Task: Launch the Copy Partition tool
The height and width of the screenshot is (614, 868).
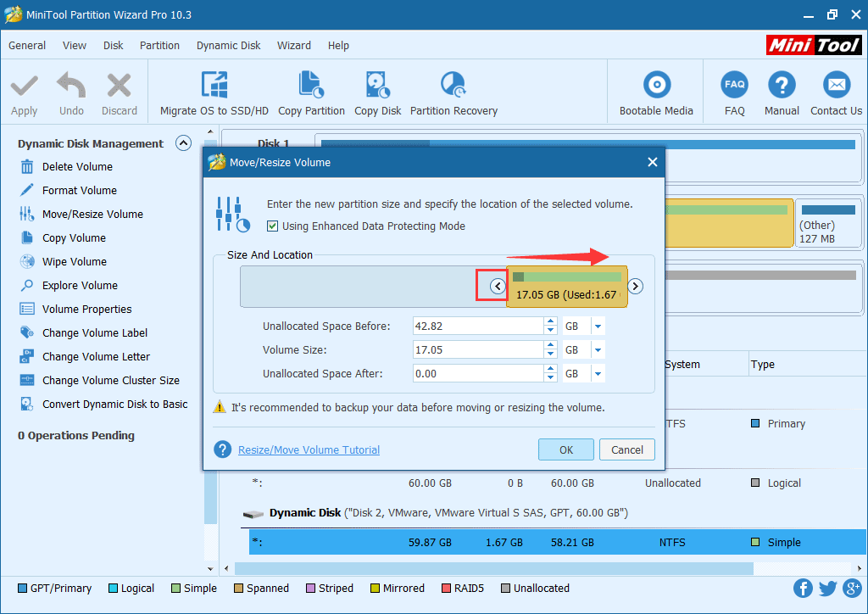Action: (311, 93)
